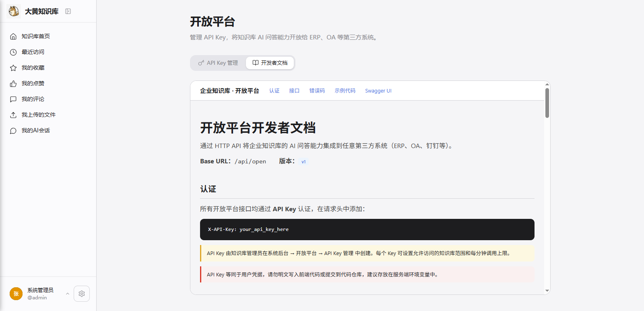This screenshot has width=644, height=311.
Task: Click the chat bubble icon beside 我的AI会话
Action: tap(13, 130)
